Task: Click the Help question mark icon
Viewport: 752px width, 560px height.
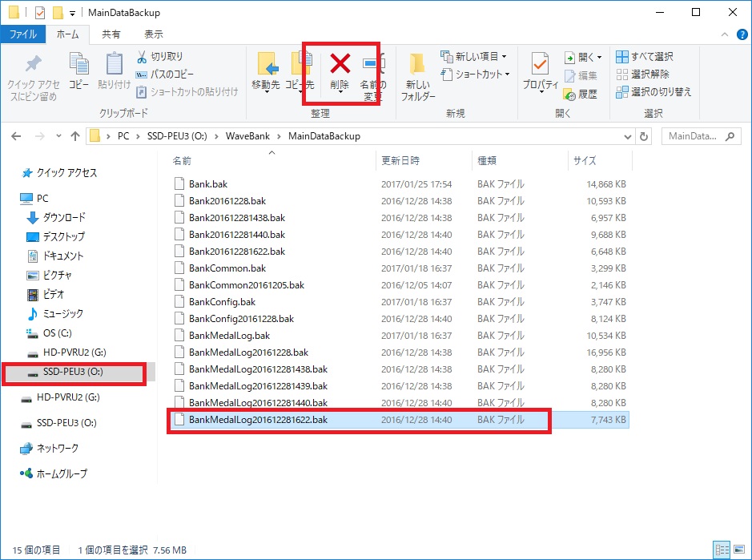Action: [742, 34]
